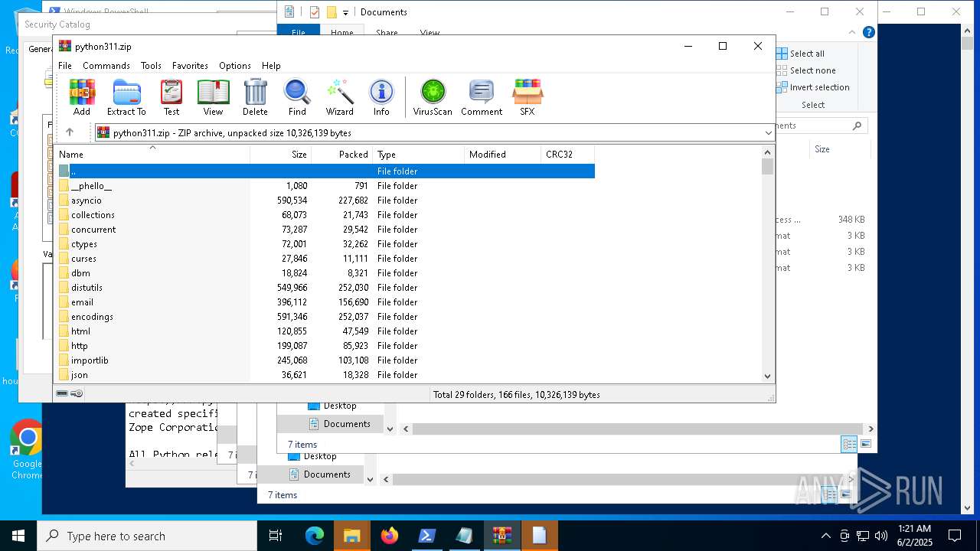The width and height of the screenshot is (980, 551).
Task: Expand the archive path dropdown
Action: pyautogui.click(x=768, y=133)
